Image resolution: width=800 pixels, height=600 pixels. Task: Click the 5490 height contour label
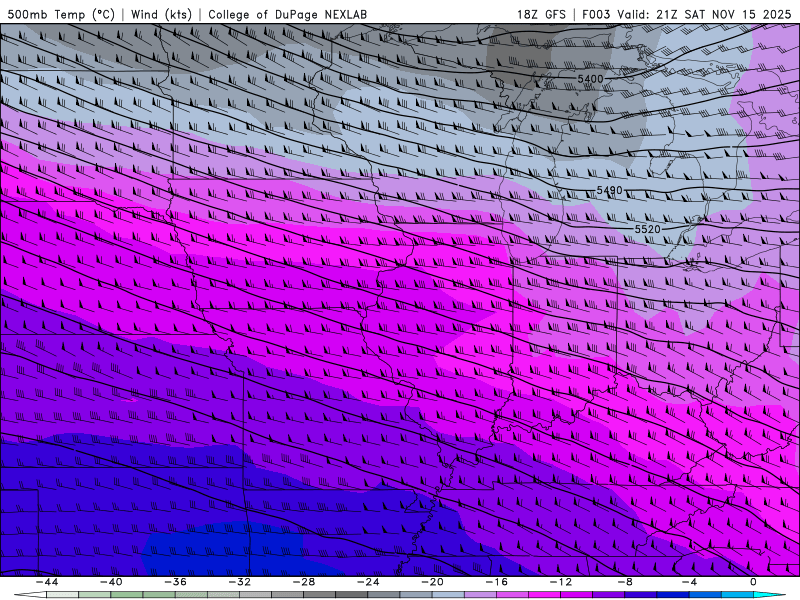[x=610, y=190]
